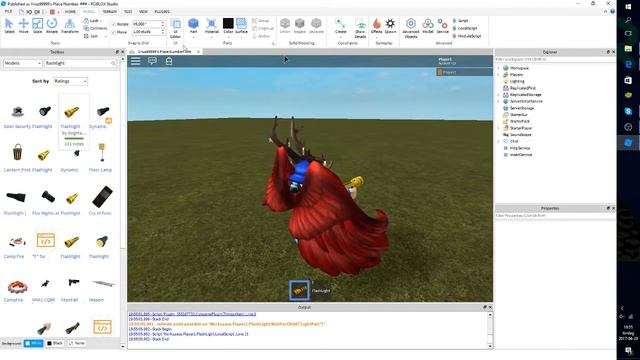Screen dimensions: 640x360
Task: Insert a new LocalScript
Action: [x=464, y=28]
